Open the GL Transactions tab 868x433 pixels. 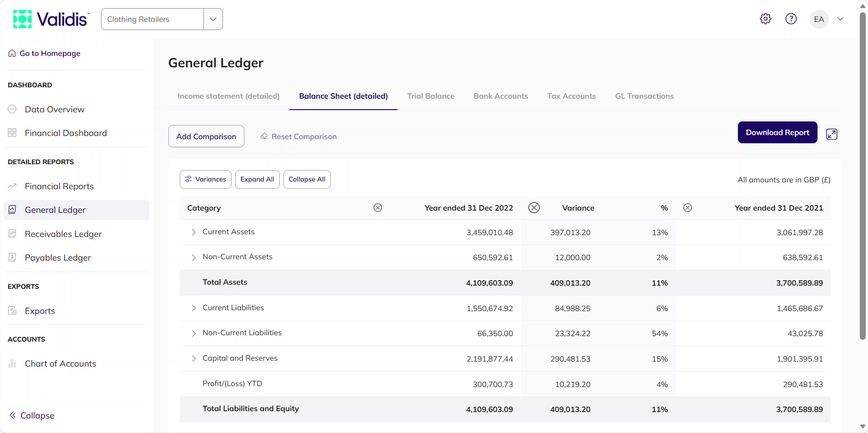coord(645,96)
